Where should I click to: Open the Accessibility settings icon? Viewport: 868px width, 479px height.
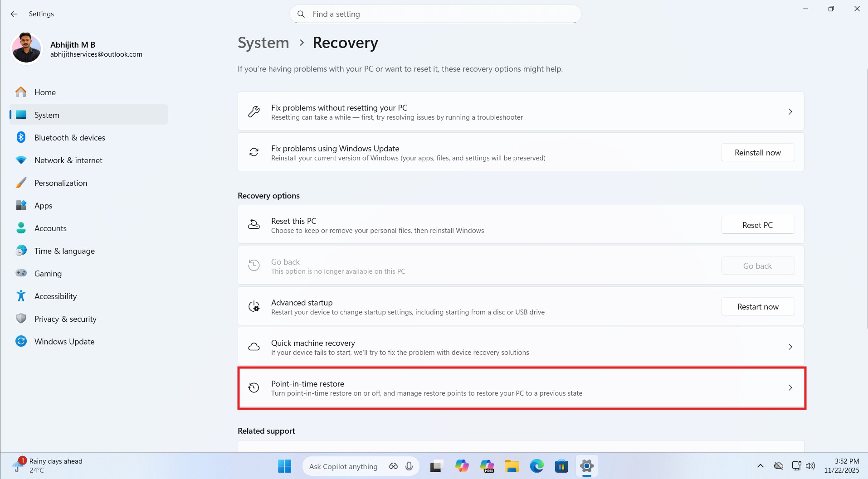coord(21,296)
